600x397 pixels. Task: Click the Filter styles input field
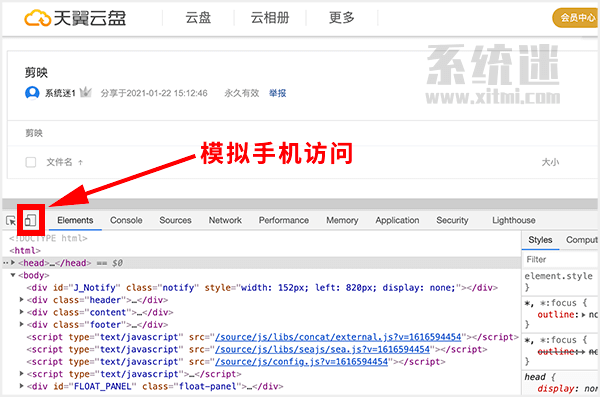point(561,260)
